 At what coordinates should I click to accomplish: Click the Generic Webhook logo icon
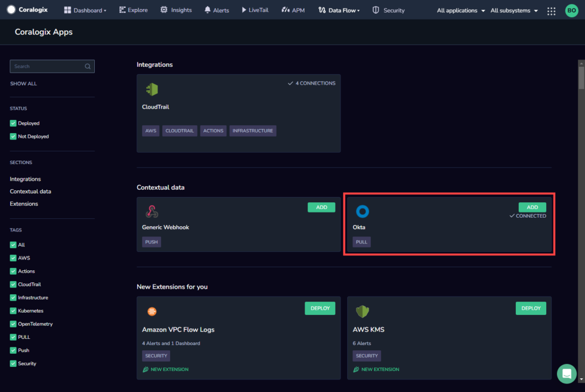[x=152, y=211]
